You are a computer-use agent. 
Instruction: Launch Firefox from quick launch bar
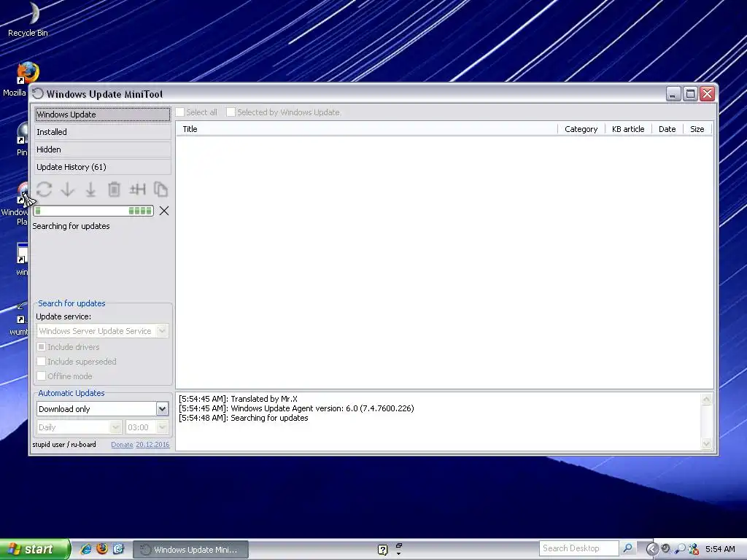[x=102, y=549]
